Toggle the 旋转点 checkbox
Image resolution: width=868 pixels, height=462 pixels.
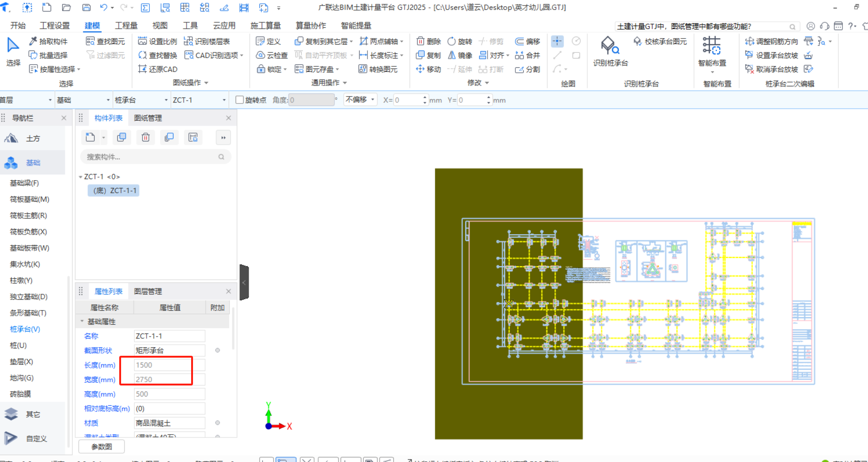[240, 100]
